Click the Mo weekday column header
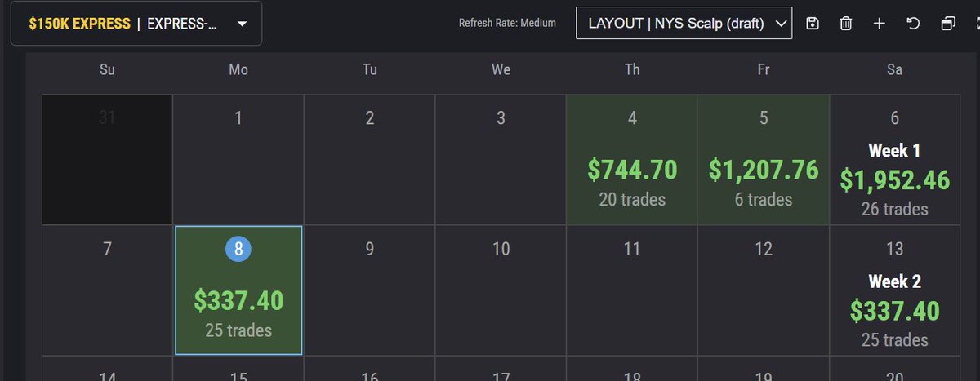The image size is (980, 381). (x=238, y=69)
